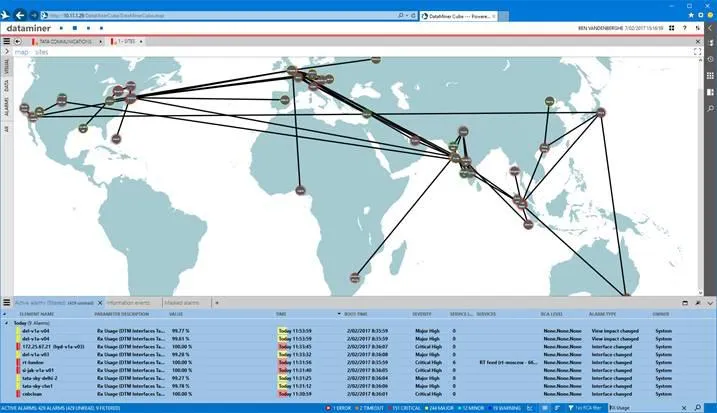This screenshot has height=413, width=717.
Task: Open the Cube hamburger menu below the logo
Action: [6, 41]
